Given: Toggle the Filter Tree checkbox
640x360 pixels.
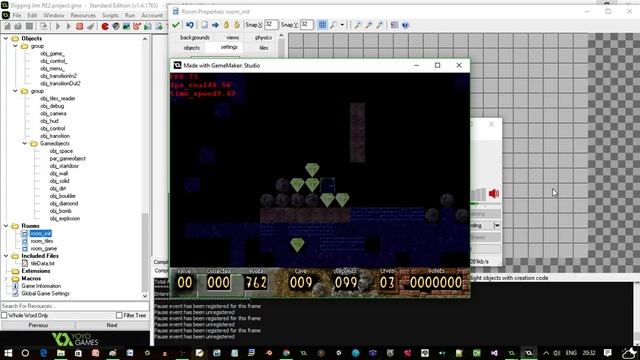Looking at the screenshot, I should coord(119,315).
